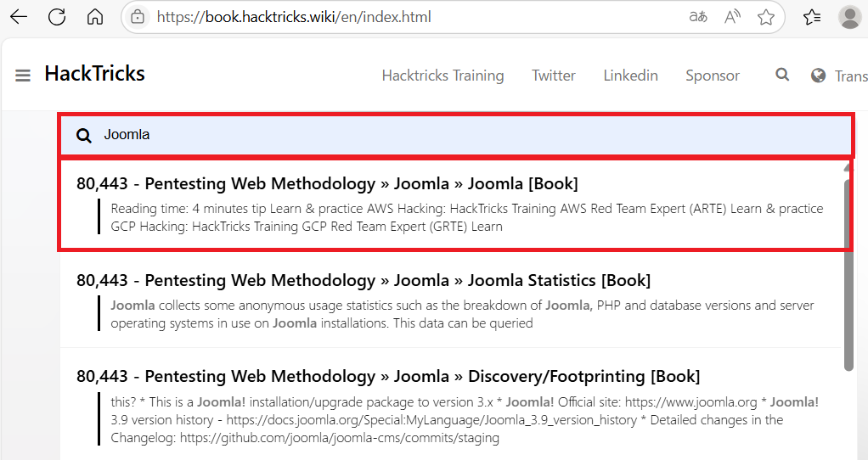Click the search results scrollbar

pos(848,272)
